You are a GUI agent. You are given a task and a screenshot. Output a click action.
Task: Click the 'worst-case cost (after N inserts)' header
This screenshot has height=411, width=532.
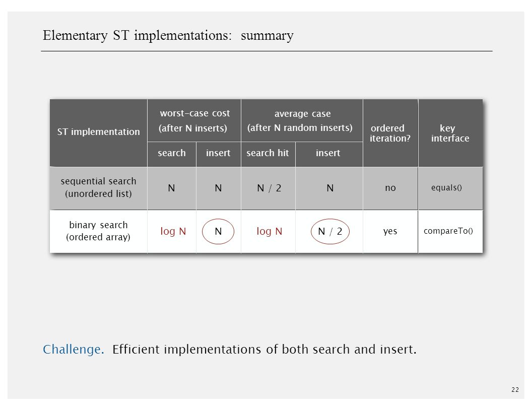(194, 120)
